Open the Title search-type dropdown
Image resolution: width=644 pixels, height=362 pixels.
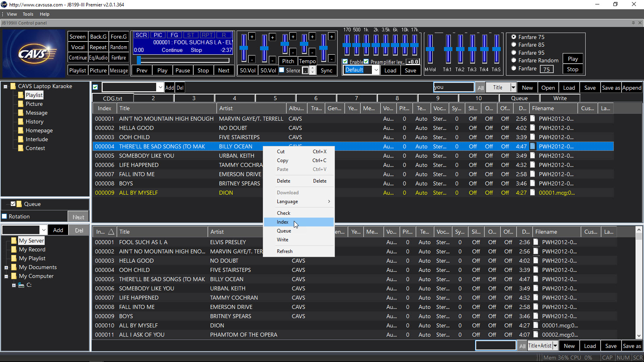click(x=513, y=87)
